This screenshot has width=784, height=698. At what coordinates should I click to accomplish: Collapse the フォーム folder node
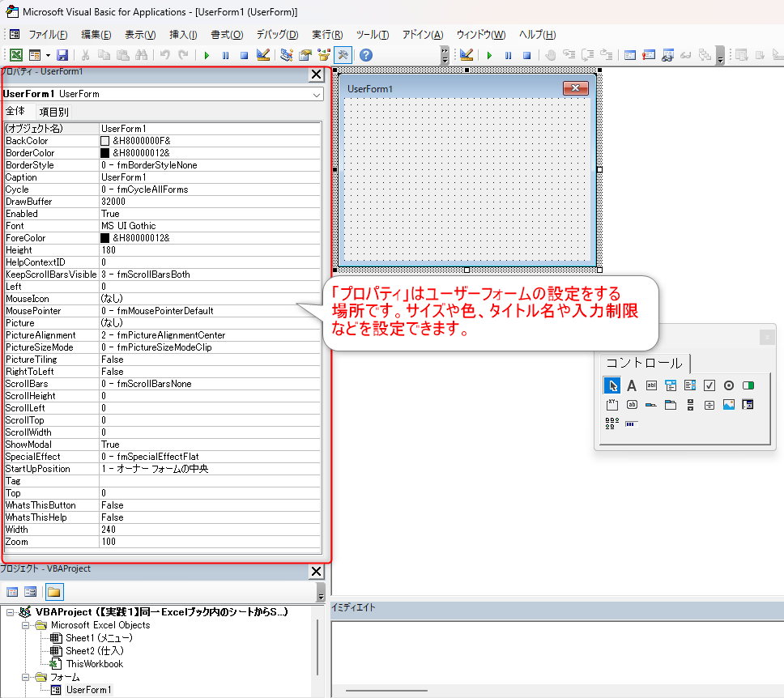[25, 677]
